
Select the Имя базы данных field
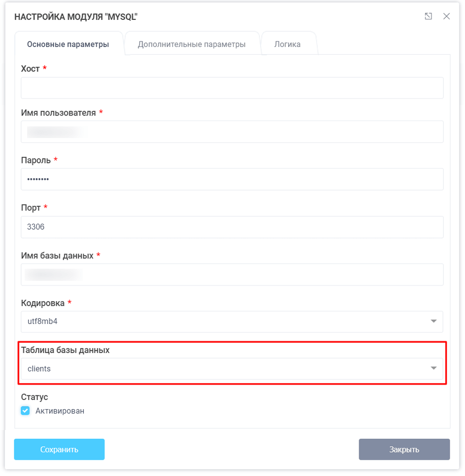pyautogui.click(x=232, y=274)
